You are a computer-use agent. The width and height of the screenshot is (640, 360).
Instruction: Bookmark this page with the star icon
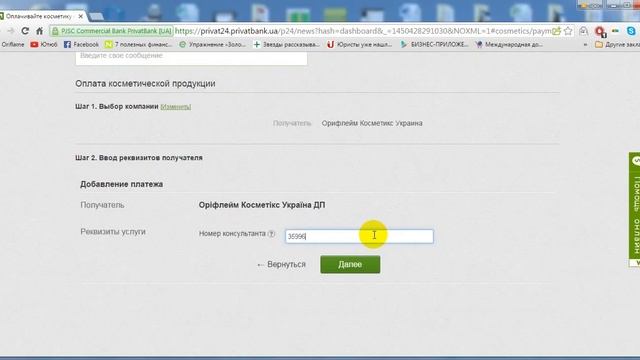pos(568,31)
